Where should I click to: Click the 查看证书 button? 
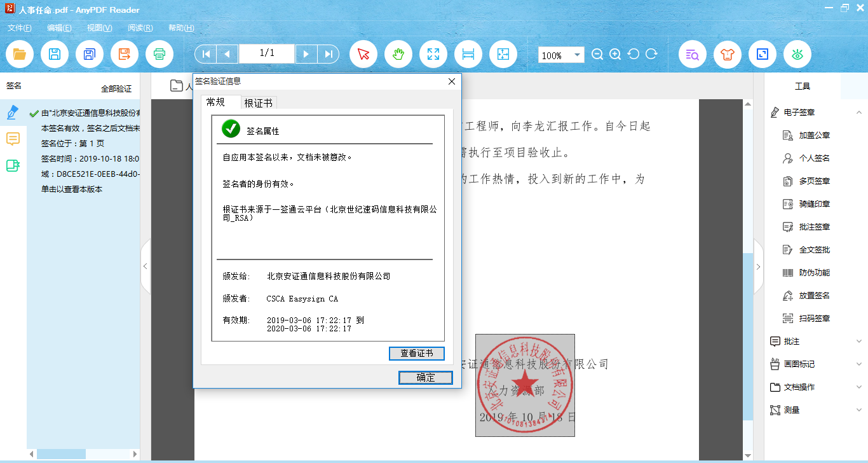coord(416,354)
